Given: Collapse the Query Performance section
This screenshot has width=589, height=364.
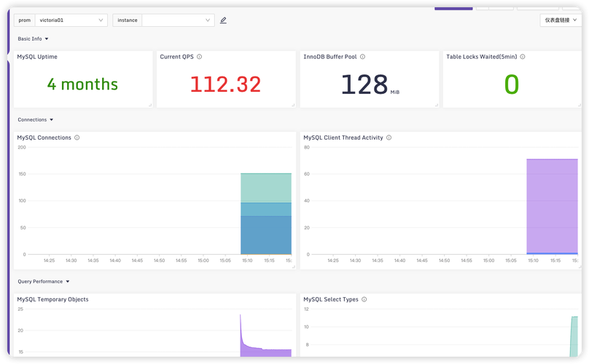Looking at the screenshot, I should pyautogui.click(x=44, y=282).
